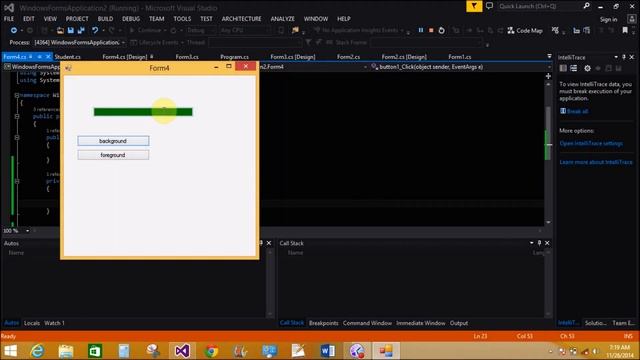Open the TOOLS menu

[x=182, y=19]
